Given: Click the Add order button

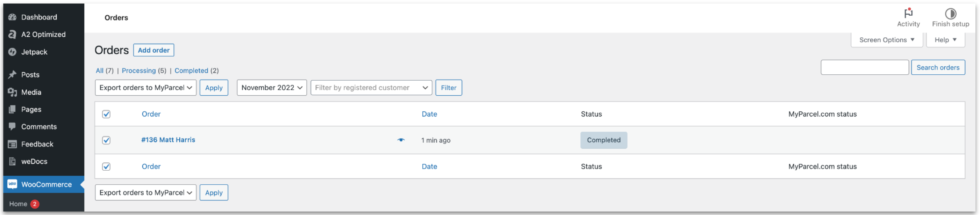Looking at the screenshot, I should [x=153, y=50].
